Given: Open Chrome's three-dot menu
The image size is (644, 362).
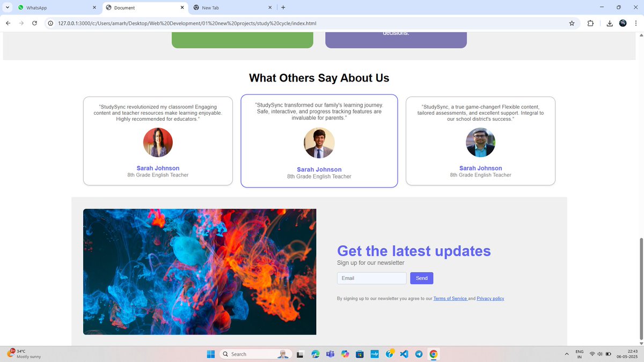Looking at the screenshot, I should coord(635,24).
